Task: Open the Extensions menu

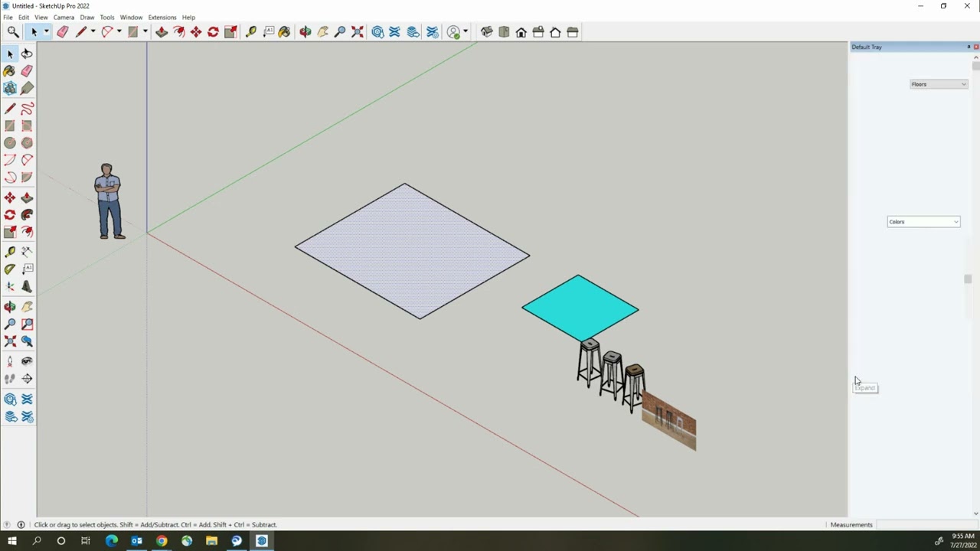Action: pos(162,17)
